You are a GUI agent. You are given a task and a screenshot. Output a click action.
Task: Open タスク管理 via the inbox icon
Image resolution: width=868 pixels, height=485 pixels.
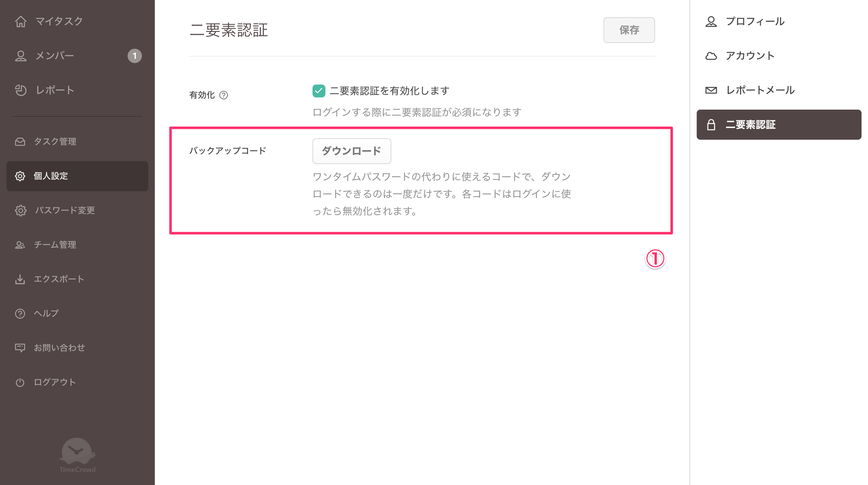click(20, 141)
